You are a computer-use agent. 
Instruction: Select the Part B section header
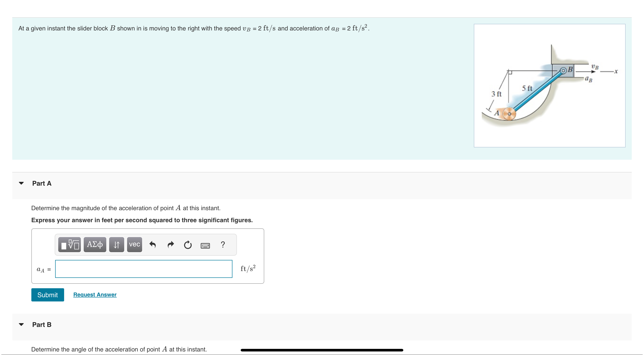pyautogui.click(x=41, y=325)
